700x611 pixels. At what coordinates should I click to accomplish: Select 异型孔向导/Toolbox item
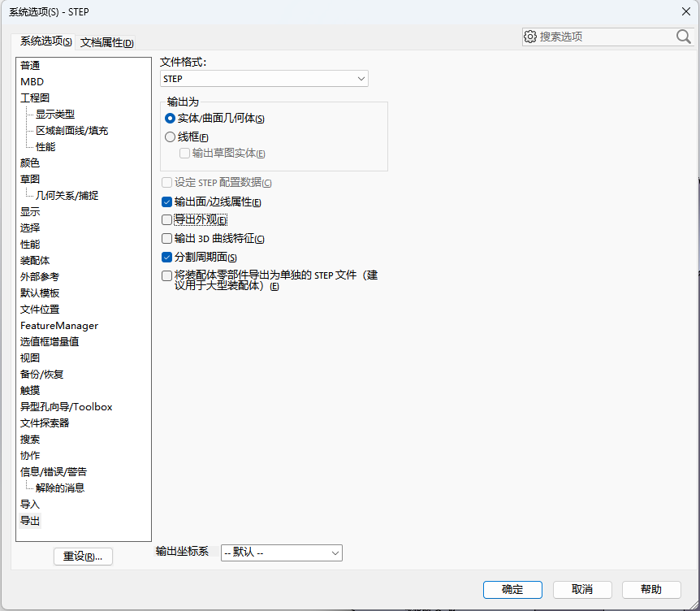66,407
